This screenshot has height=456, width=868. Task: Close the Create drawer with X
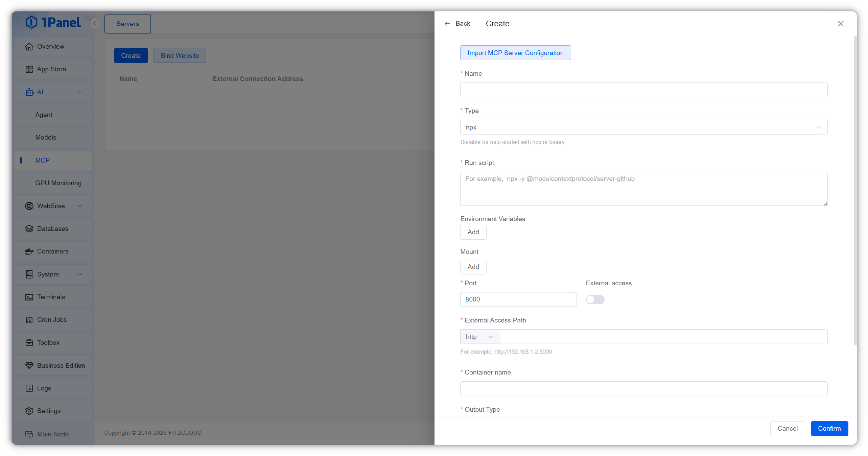point(841,24)
